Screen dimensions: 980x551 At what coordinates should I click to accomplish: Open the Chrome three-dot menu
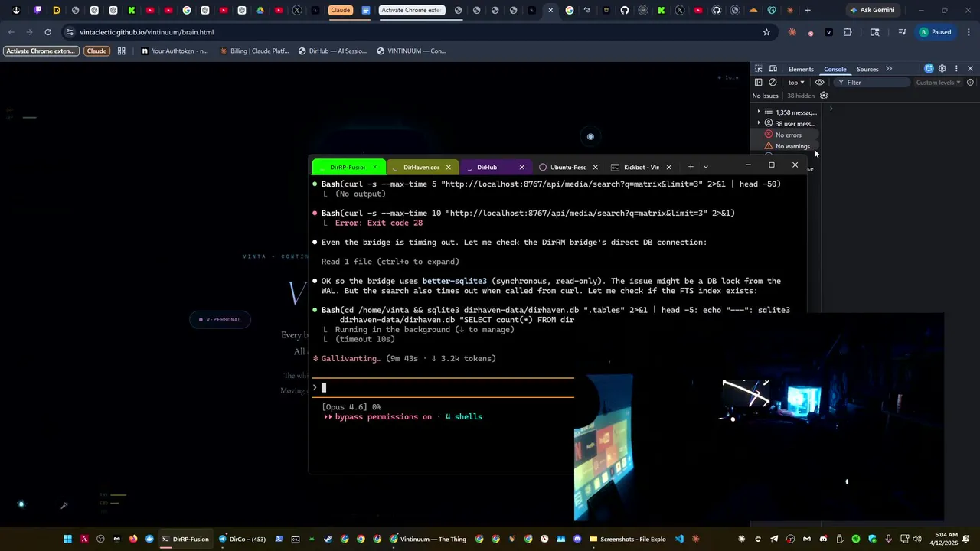969,32
